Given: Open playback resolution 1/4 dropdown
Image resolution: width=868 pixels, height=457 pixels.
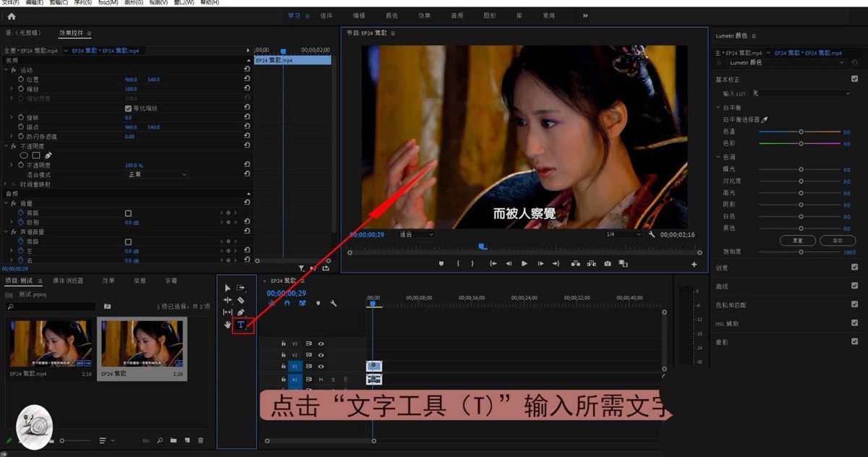Looking at the screenshot, I should (x=623, y=234).
